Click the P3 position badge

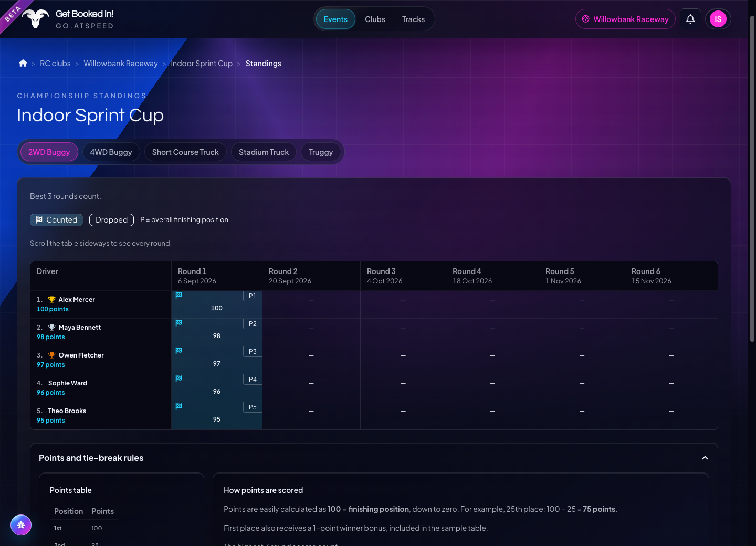tap(253, 352)
